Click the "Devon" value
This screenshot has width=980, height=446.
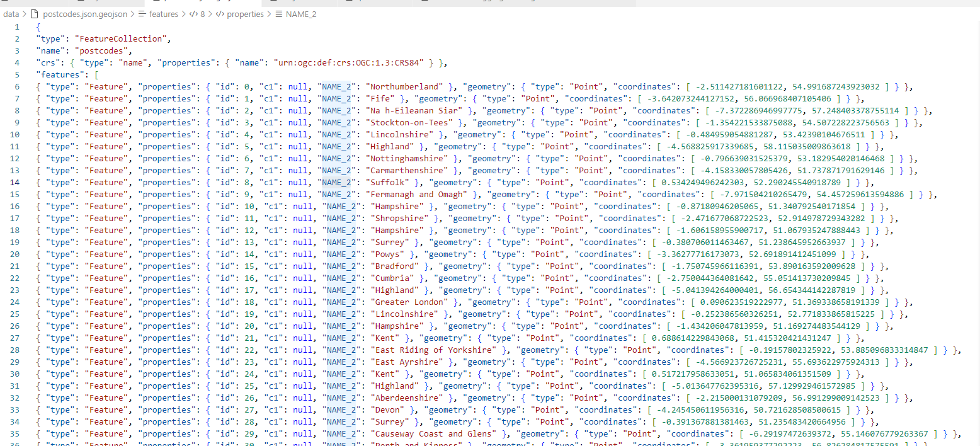pyautogui.click(x=387, y=409)
